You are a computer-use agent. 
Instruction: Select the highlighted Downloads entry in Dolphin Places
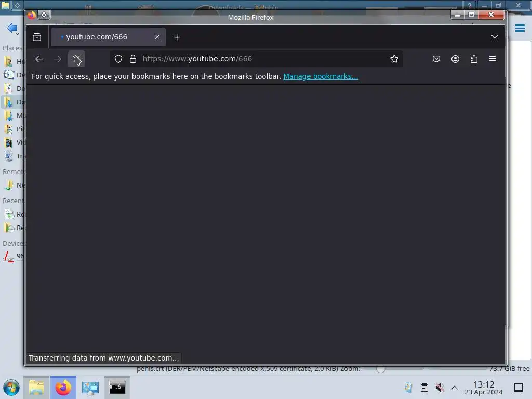pos(12,102)
